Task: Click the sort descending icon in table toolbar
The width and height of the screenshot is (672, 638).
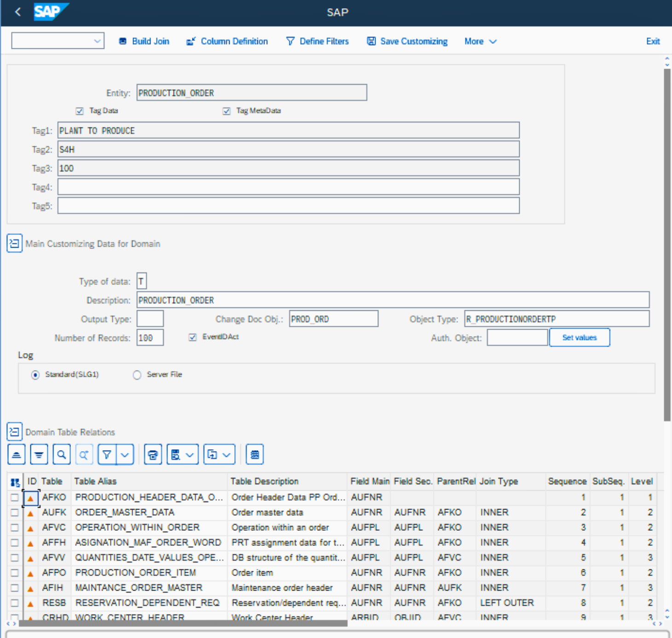Action: [x=39, y=455]
